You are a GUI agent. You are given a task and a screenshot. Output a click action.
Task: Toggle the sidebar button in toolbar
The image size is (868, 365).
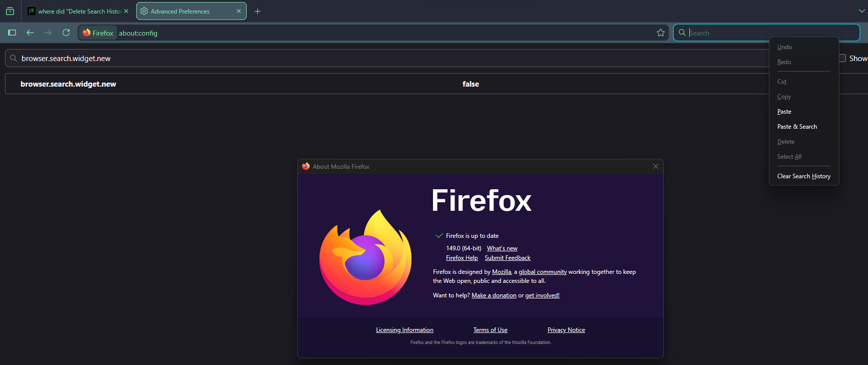tap(12, 33)
